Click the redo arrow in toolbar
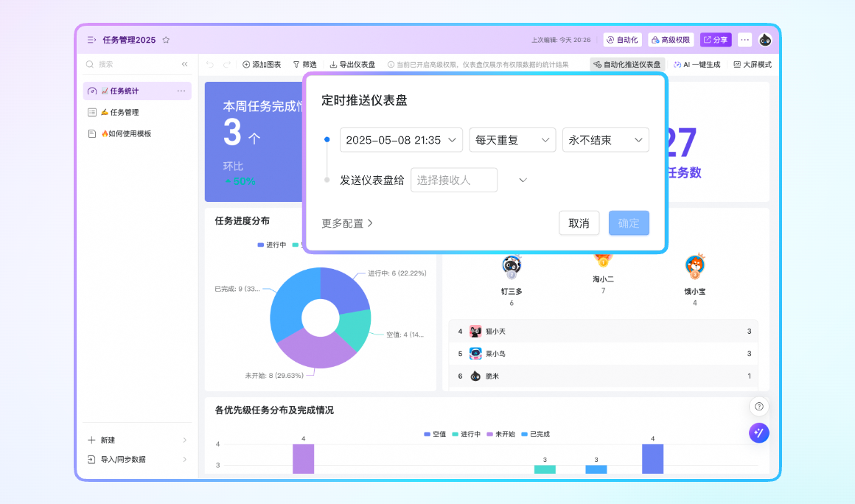This screenshot has width=855, height=504. [x=227, y=64]
